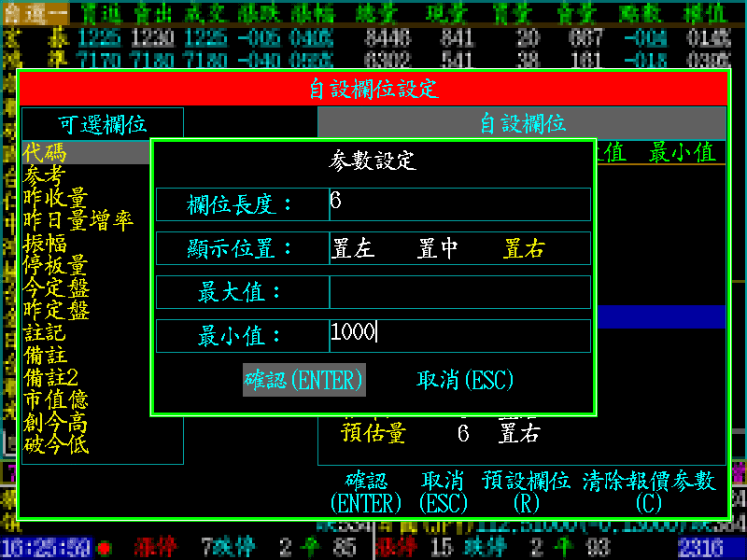The width and height of the screenshot is (747, 560).
Task: Pick 停板量 from the 可選欄位 list
Action: pyautogui.click(x=56, y=266)
